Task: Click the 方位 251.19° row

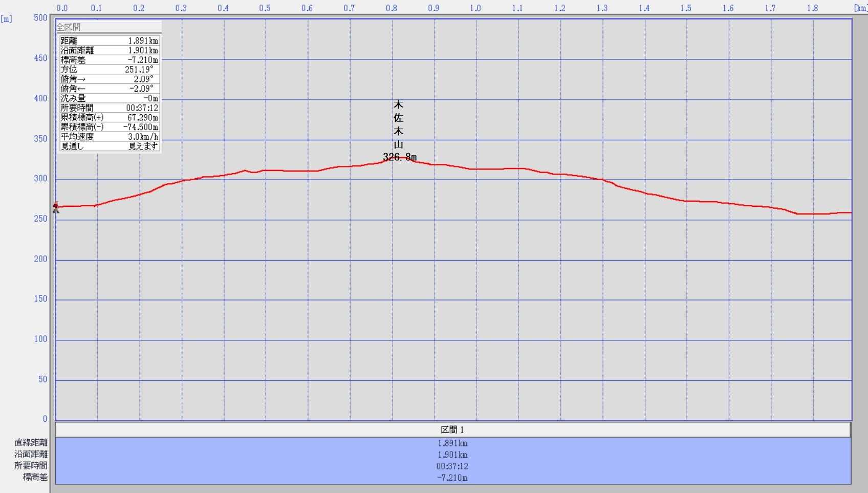Action: (109, 70)
